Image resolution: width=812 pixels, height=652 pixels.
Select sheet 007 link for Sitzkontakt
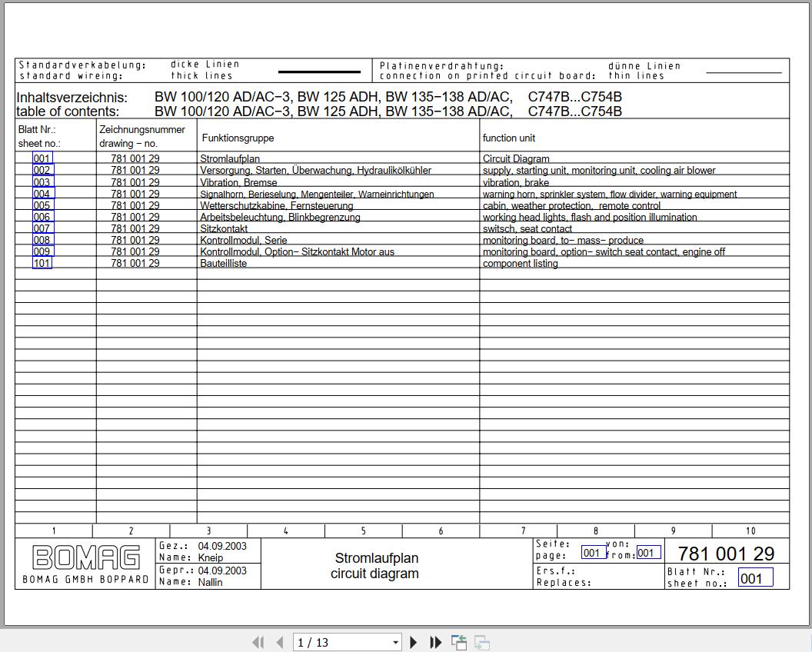point(42,228)
